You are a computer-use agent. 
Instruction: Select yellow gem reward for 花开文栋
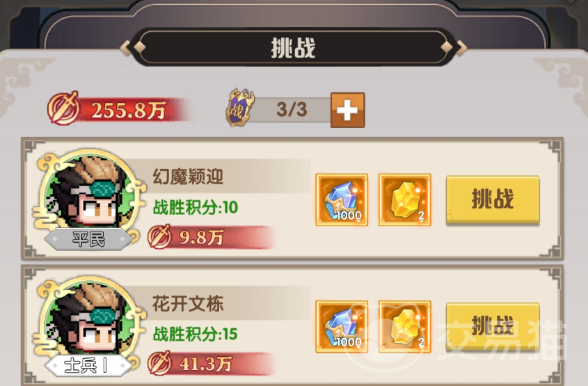coord(404,327)
